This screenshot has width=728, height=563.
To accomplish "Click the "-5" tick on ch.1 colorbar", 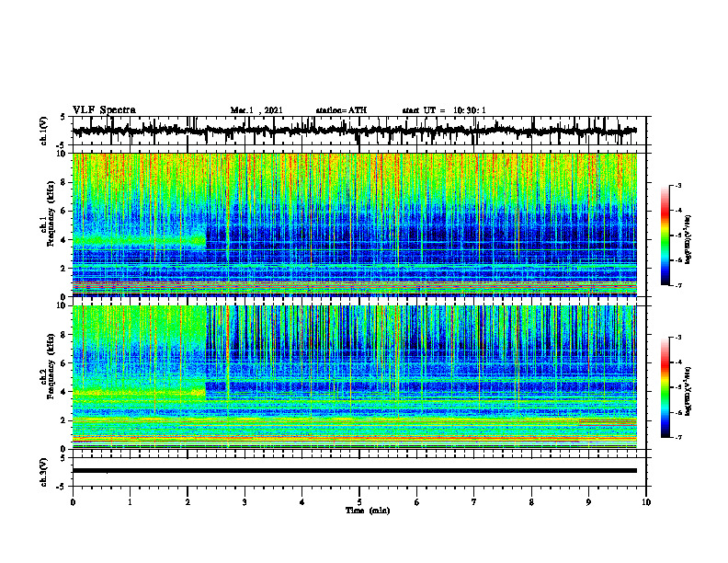I will click(x=677, y=236).
